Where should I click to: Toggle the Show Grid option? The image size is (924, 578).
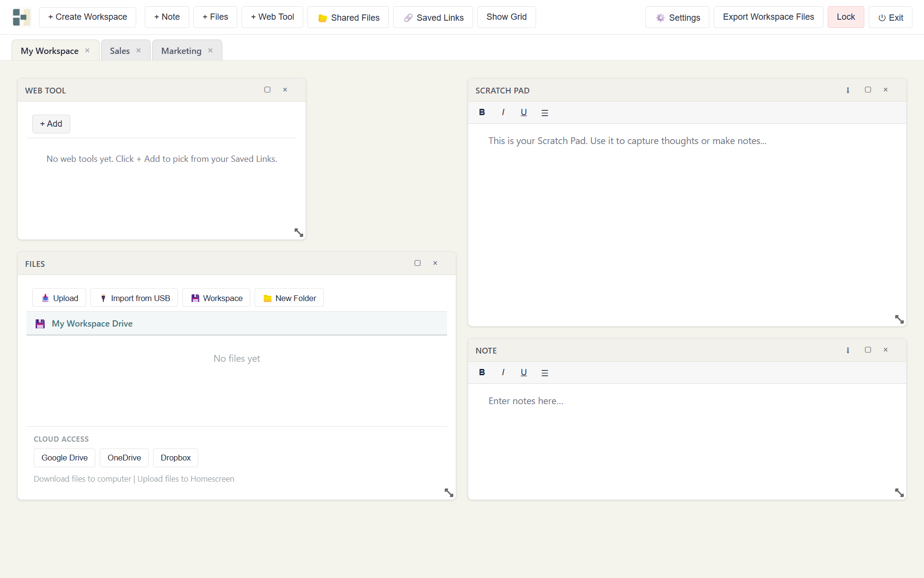(506, 17)
